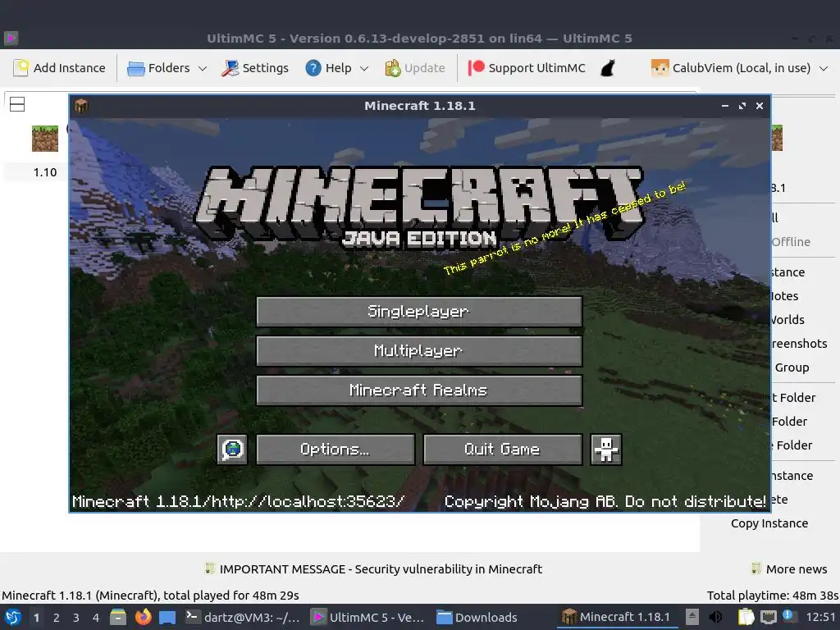Click the Add Instance toolbar button
The width and height of the screenshot is (840, 630).
[x=59, y=68]
